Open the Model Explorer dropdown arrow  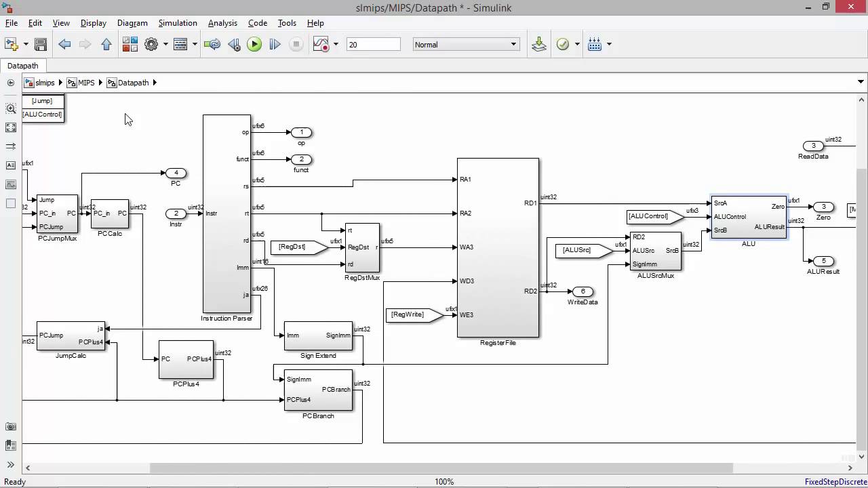pyautogui.click(x=195, y=44)
